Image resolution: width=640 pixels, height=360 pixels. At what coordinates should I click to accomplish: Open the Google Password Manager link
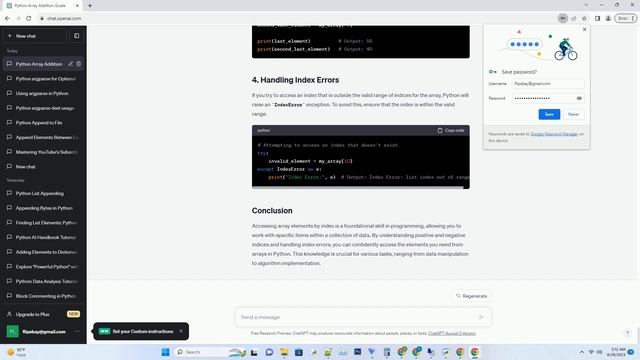(554, 134)
